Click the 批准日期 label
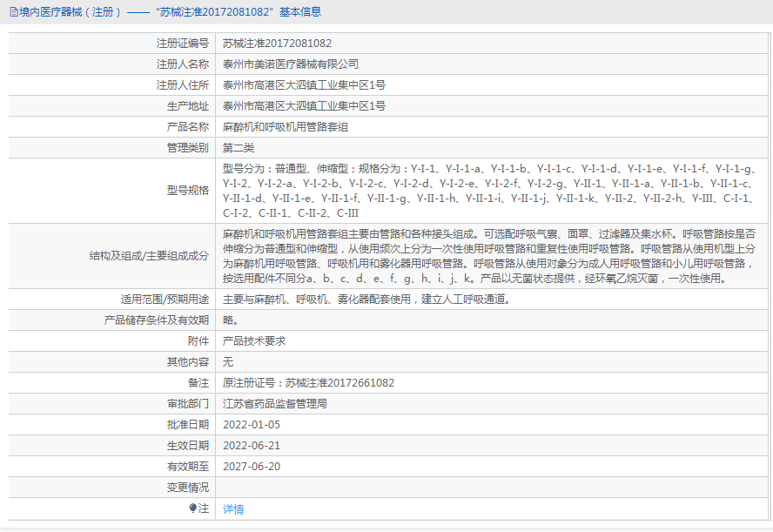 coord(188,425)
